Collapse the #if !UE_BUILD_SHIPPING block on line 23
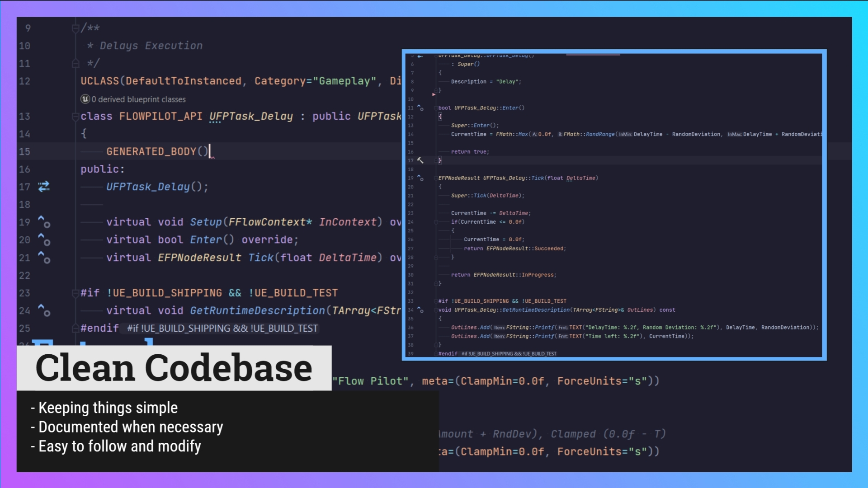 pos(75,293)
